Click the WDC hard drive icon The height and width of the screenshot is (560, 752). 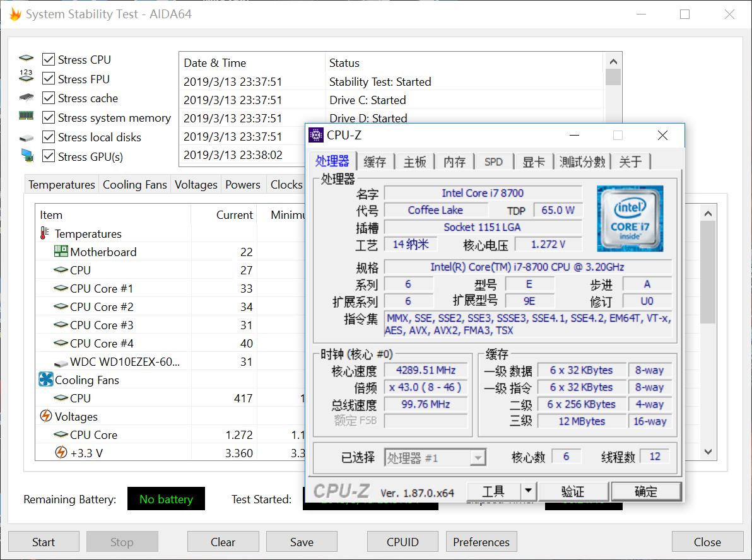pyautogui.click(x=61, y=362)
